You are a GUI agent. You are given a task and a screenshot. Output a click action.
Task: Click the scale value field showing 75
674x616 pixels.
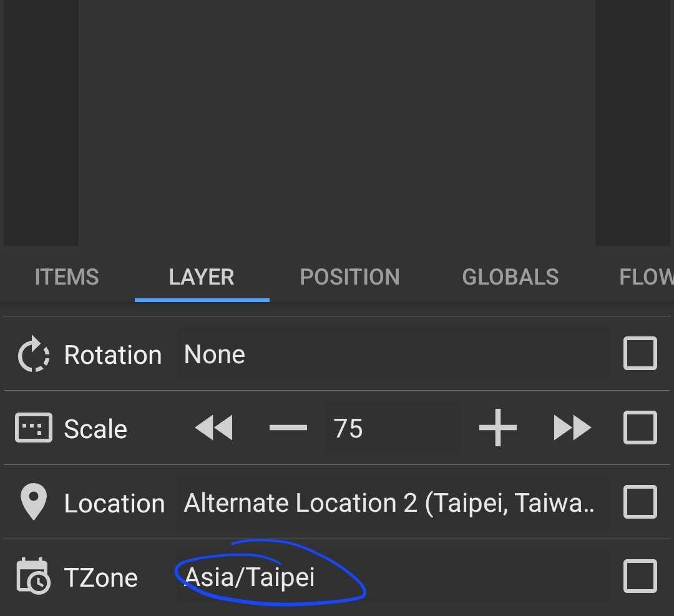coord(392,428)
